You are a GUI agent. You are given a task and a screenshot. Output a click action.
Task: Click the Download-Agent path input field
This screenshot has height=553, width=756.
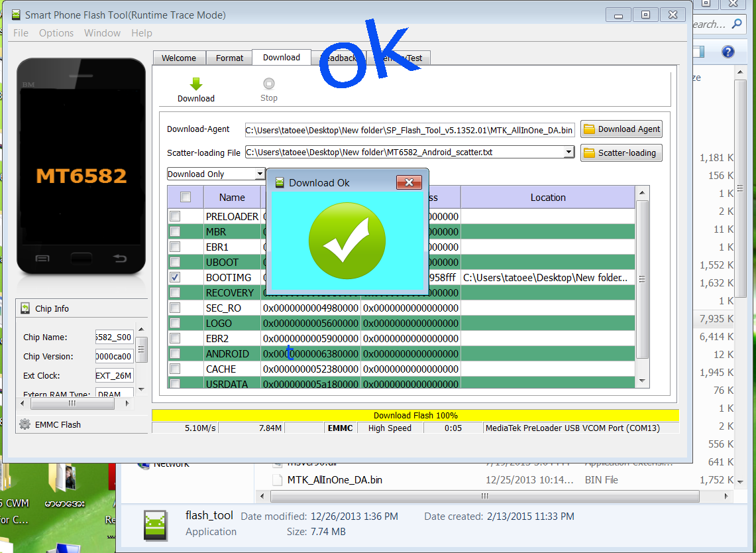point(410,130)
